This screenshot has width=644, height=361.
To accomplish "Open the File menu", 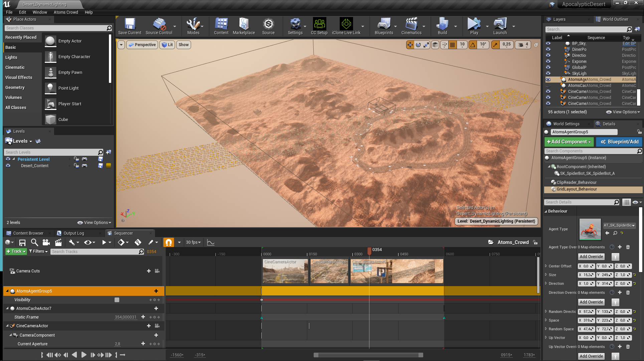I will [x=9, y=12].
